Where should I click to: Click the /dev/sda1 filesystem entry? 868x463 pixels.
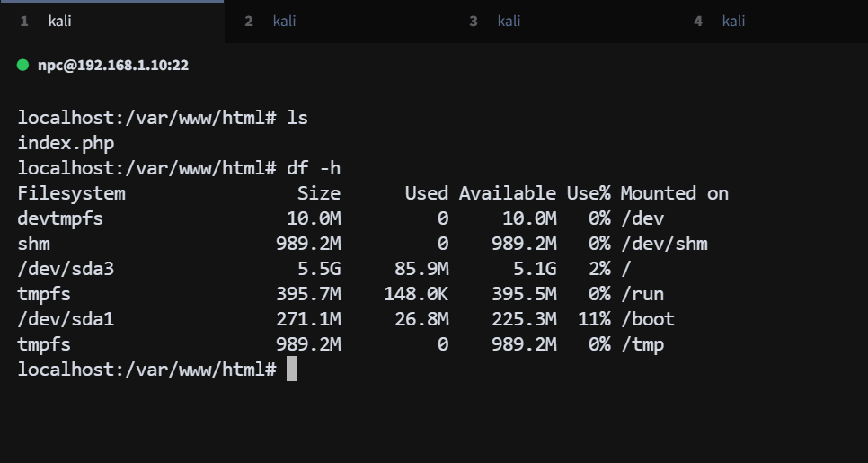[66, 318]
